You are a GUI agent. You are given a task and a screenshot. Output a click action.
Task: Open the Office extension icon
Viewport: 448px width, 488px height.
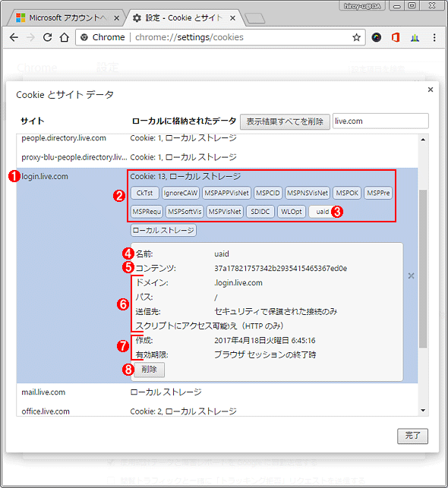396,38
